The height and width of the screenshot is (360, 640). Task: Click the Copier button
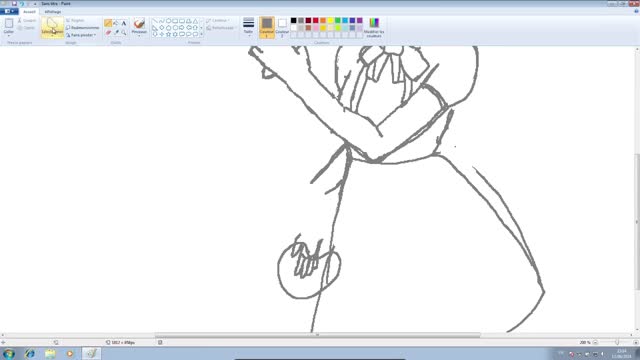[x=27, y=28]
